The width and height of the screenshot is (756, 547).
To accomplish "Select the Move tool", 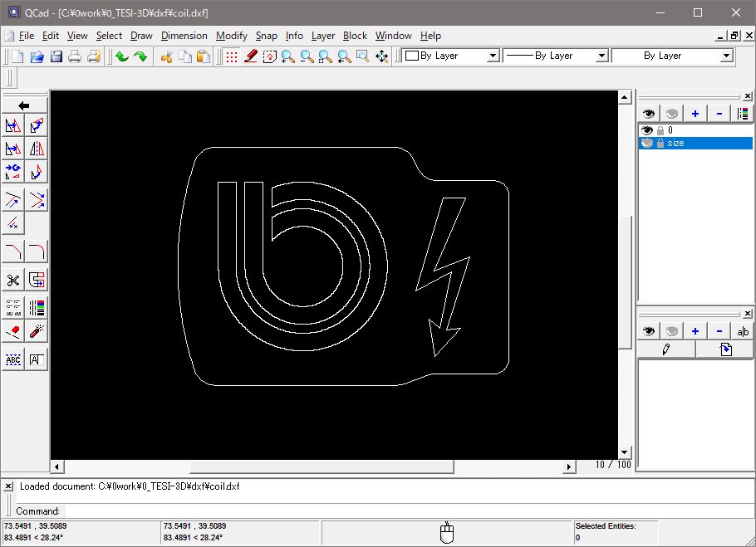I will point(13,125).
